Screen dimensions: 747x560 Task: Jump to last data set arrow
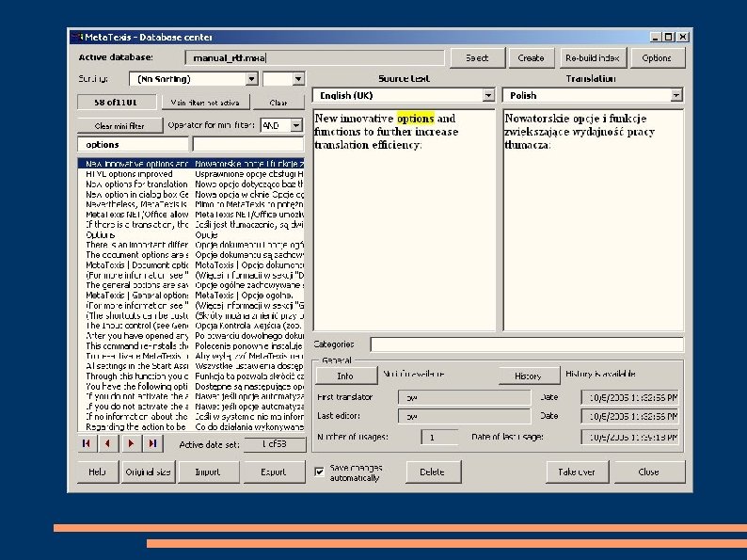152,443
